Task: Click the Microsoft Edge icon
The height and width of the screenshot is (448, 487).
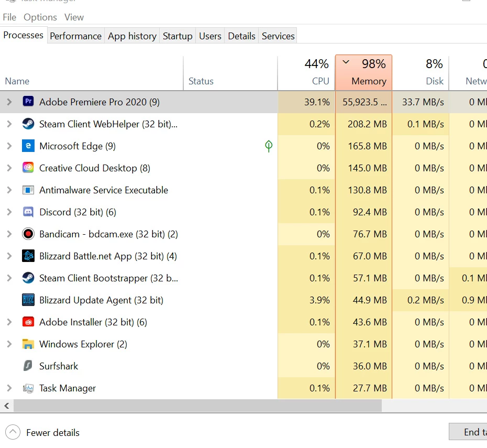Action: click(28, 146)
